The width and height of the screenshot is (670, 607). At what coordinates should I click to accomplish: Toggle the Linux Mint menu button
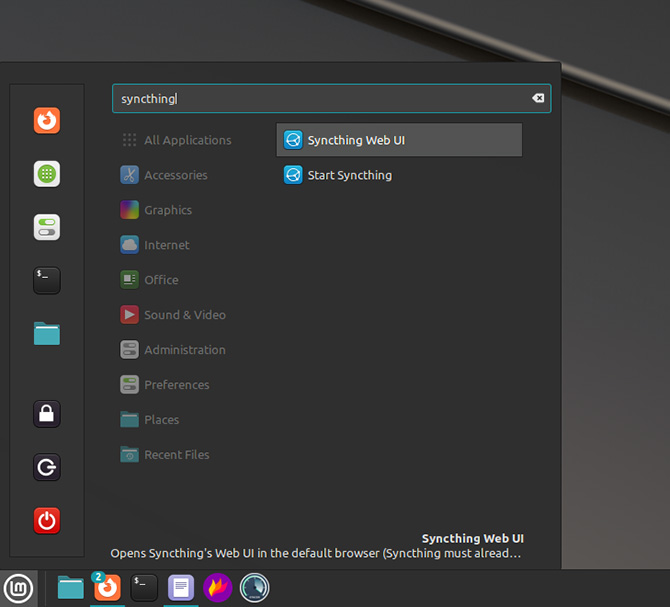coord(18,589)
